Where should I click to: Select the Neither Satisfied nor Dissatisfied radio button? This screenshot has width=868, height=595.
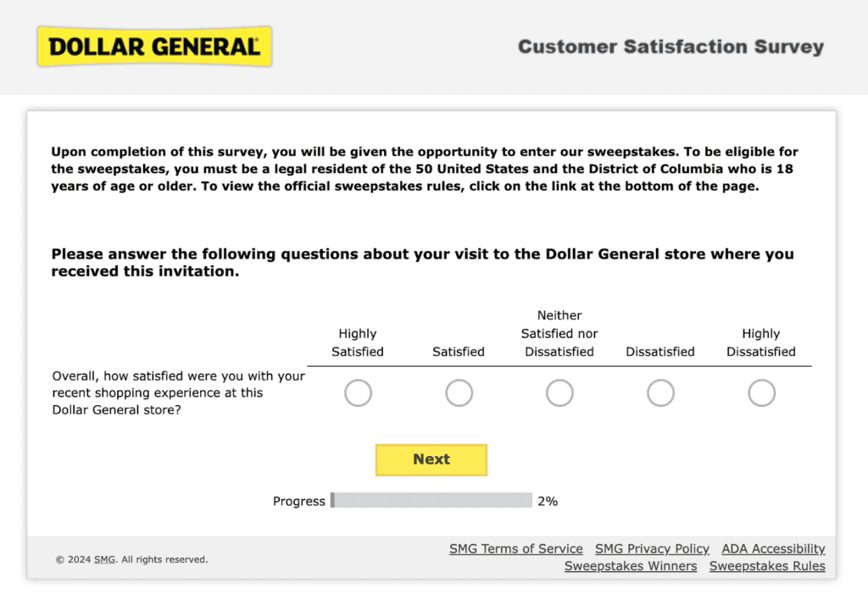tap(559, 393)
